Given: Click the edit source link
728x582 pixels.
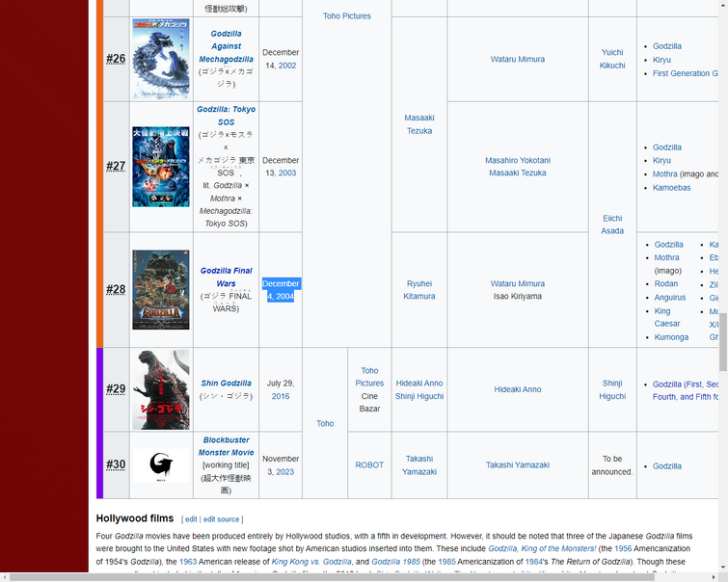Looking at the screenshot, I should point(221,519).
